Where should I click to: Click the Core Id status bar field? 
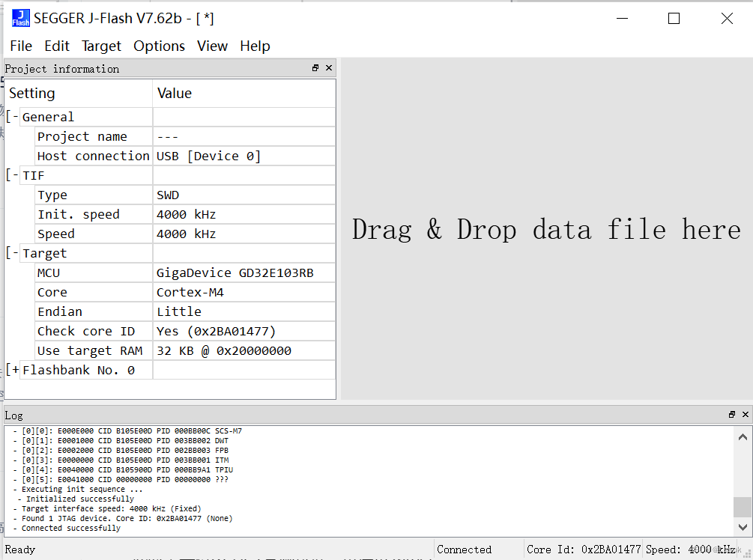tap(584, 550)
